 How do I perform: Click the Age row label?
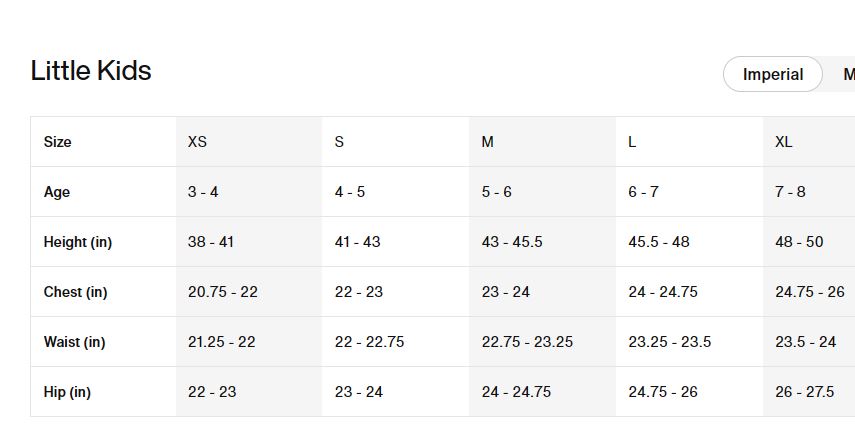pos(57,192)
